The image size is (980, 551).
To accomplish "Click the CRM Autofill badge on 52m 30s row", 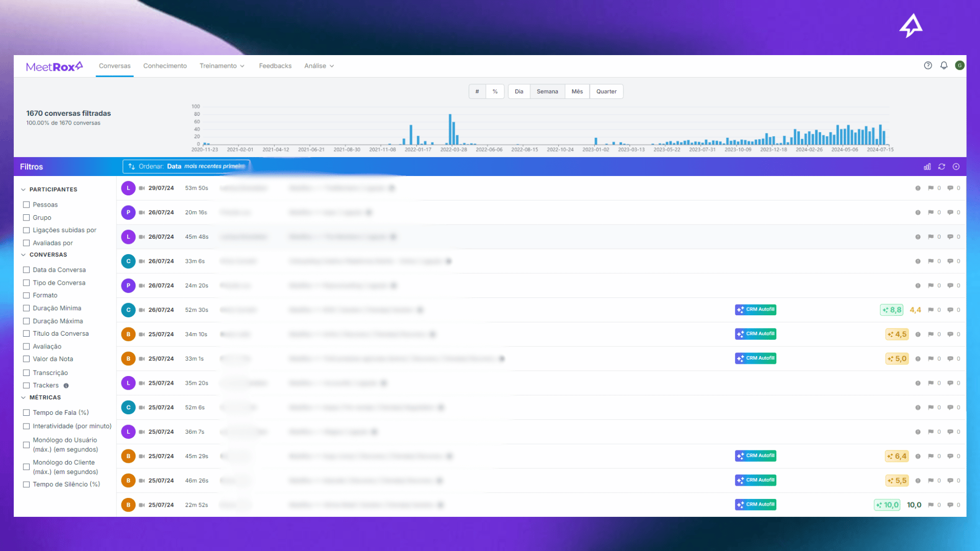I will click(x=755, y=310).
